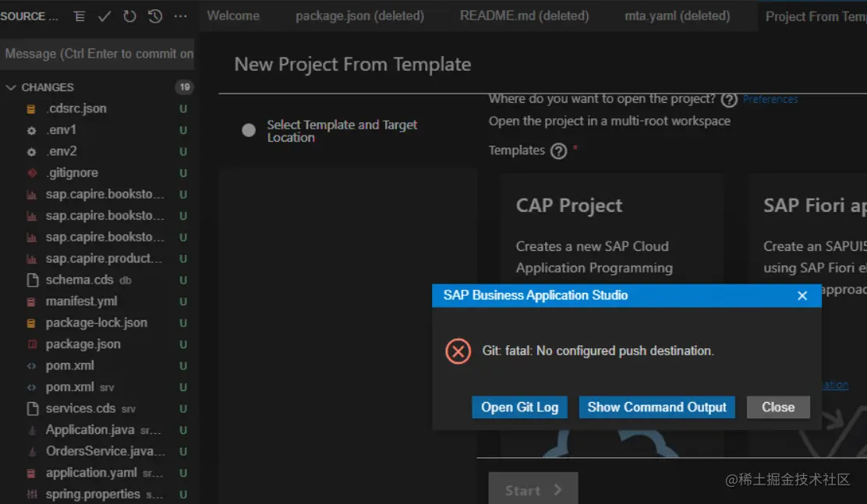Viewport: 867px width, 504px height.
Task: Switch to package.json (deleted) tab
Action: point(360,16)
